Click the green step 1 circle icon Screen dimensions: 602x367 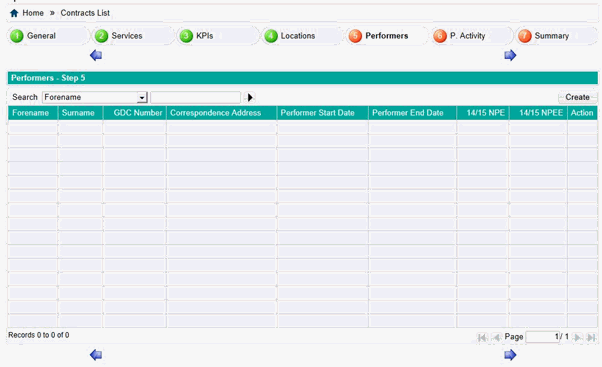[x=17, y=36]
